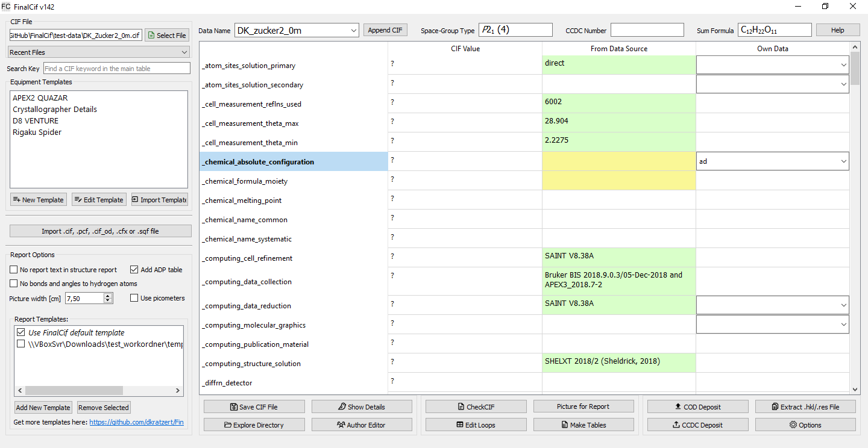Start COD Deposit upload
Viewport: 868px width, 448px height.
[x=697, y=406]
